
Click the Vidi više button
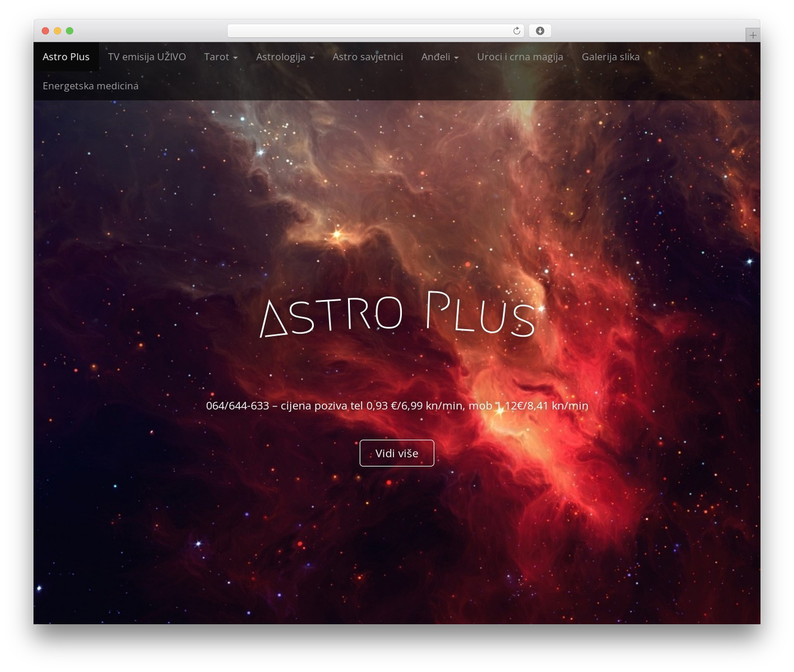pos(397,453)
